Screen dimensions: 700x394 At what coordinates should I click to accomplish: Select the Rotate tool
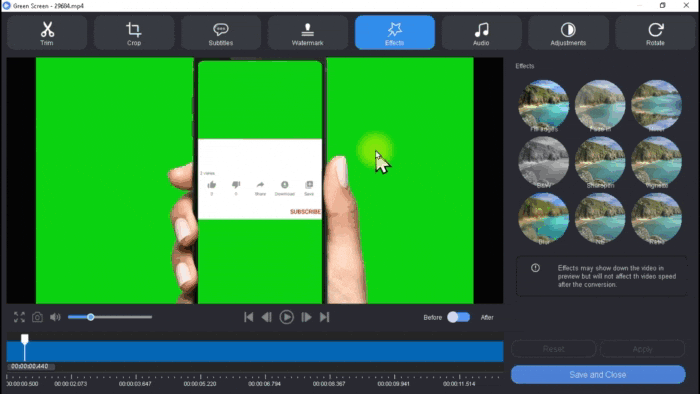point(655,33)
